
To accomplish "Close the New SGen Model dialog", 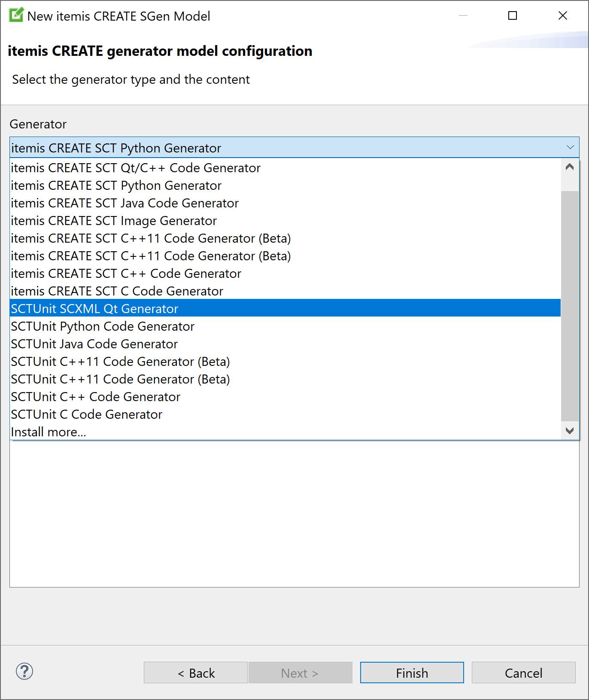I will [x=563, y=15].
